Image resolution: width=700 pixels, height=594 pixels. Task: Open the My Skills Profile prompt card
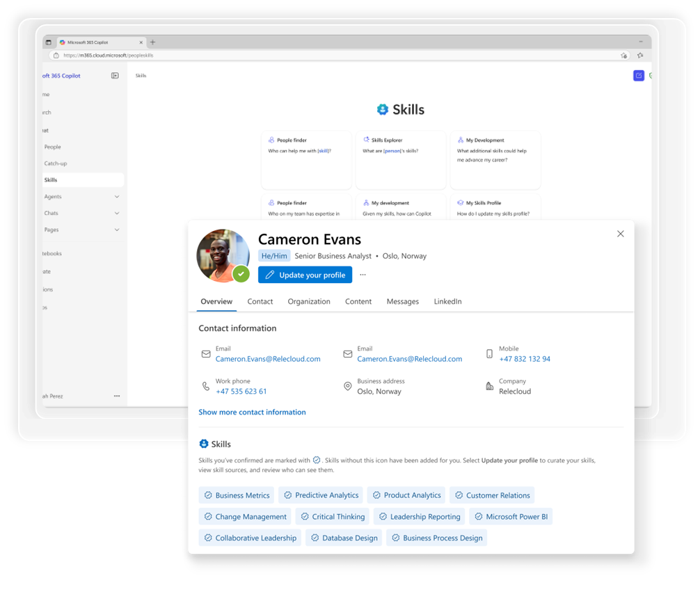[495, 207]
